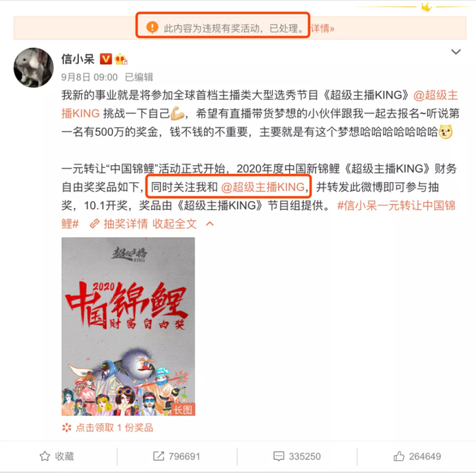Click the orange V verified badge
476x473 pixels.
[x=106, y=59]
